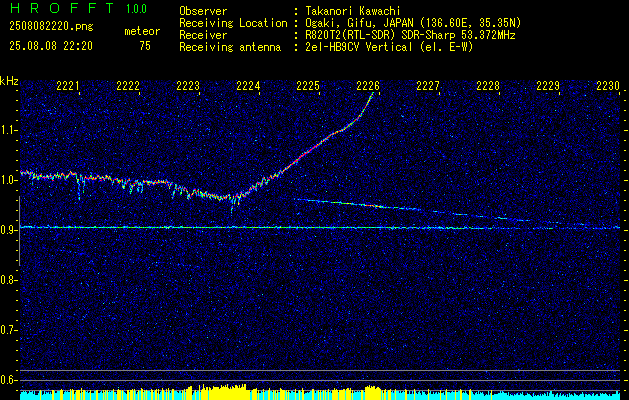
Task: Click the meteor count value 75
Action: pyautogui.click(x=145, y=46)
